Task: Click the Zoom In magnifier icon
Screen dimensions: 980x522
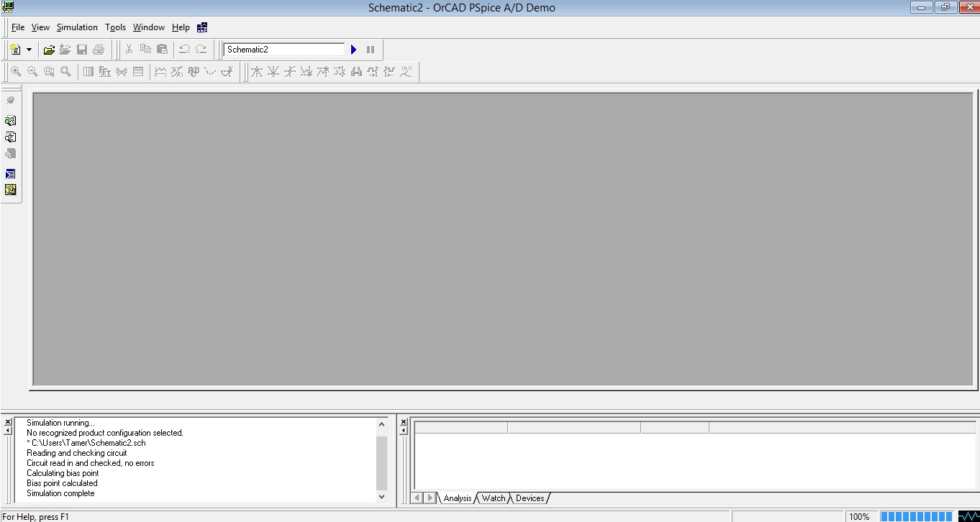Action: pyautogui.click(x=15, y=72)
